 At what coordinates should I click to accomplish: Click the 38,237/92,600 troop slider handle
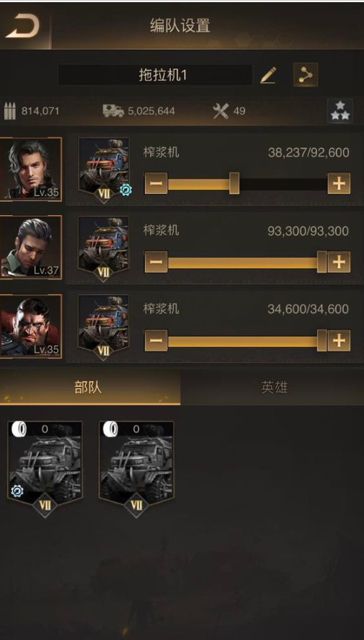(x=234, y=183)
